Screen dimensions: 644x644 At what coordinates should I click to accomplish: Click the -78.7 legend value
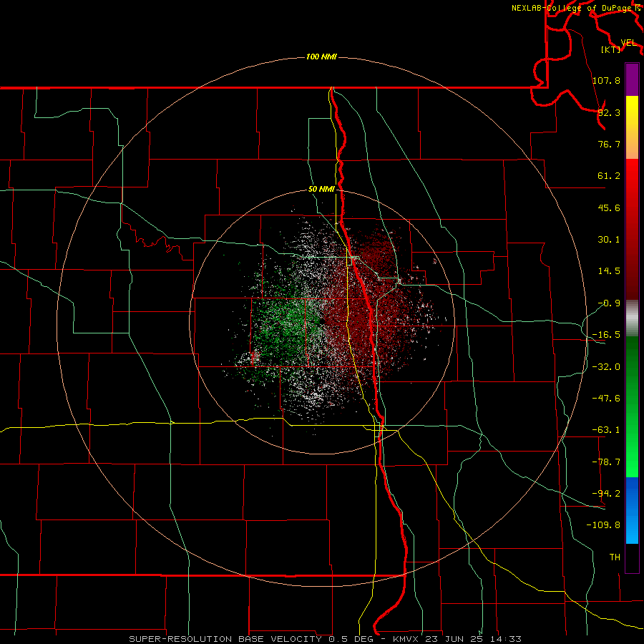tap(606, 462)
